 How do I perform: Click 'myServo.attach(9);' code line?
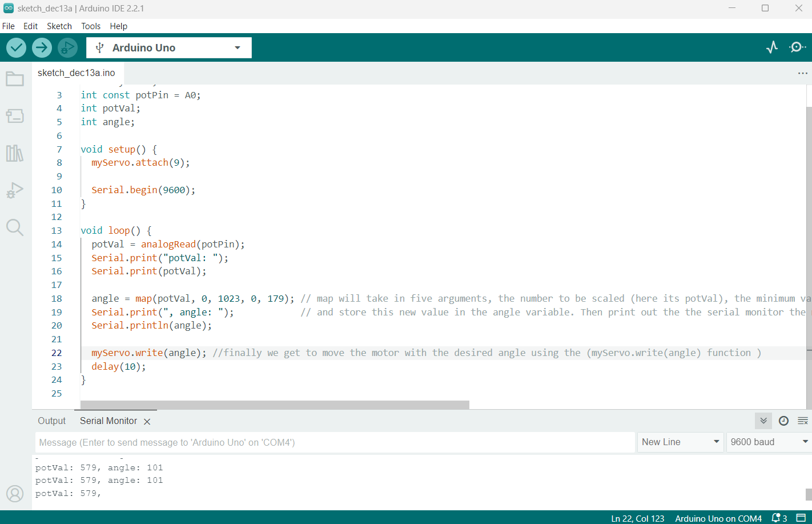[140, 163]
